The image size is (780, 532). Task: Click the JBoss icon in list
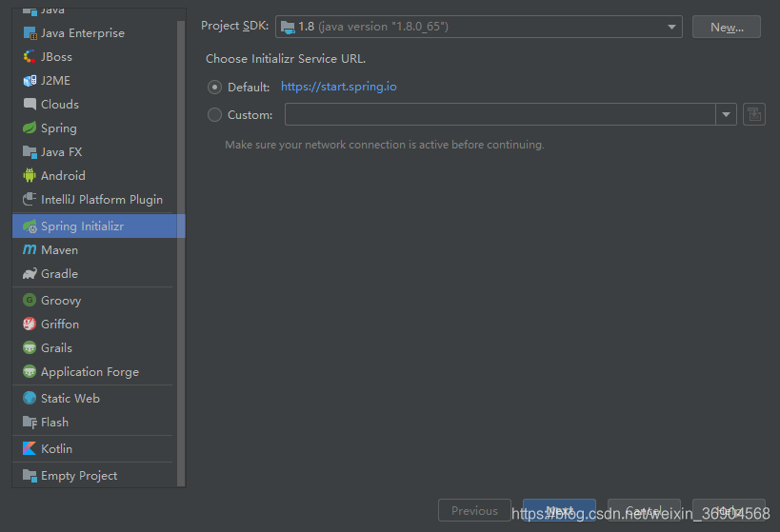tap(30, 57)
